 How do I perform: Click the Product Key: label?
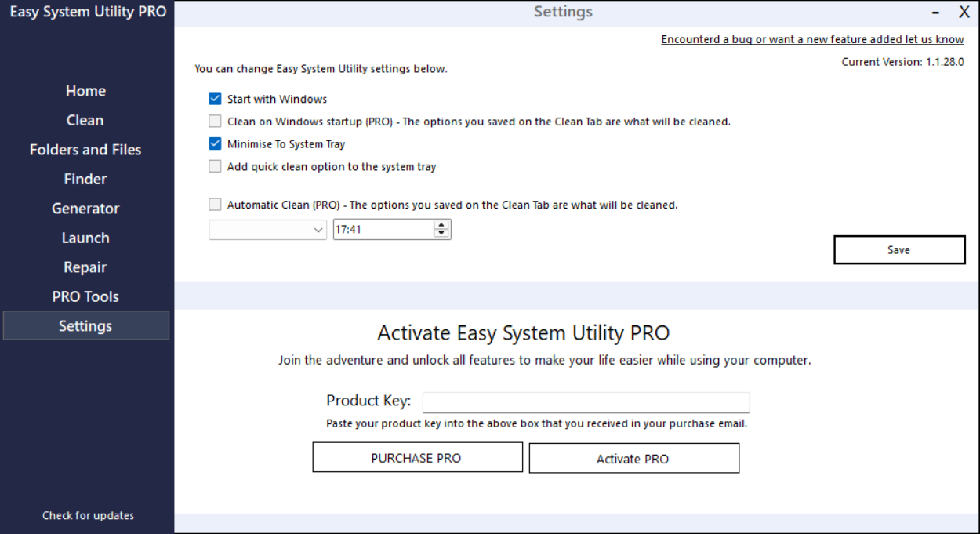(x=368, y=401)
